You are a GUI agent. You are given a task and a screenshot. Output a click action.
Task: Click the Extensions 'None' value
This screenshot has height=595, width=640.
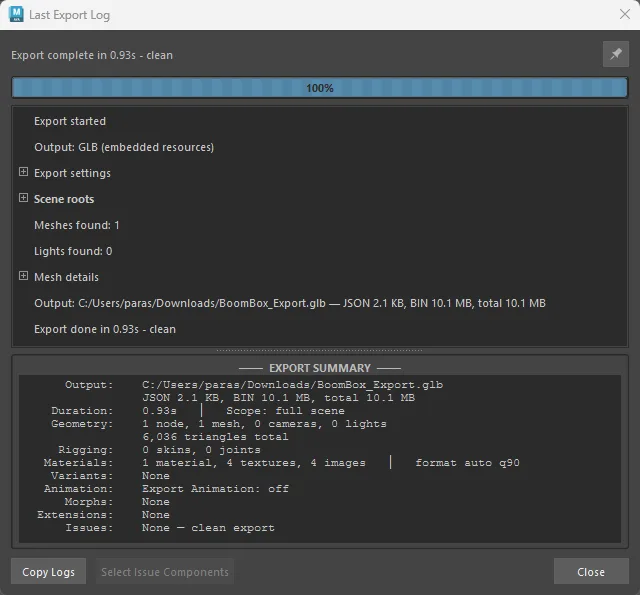tap(156, 515)
